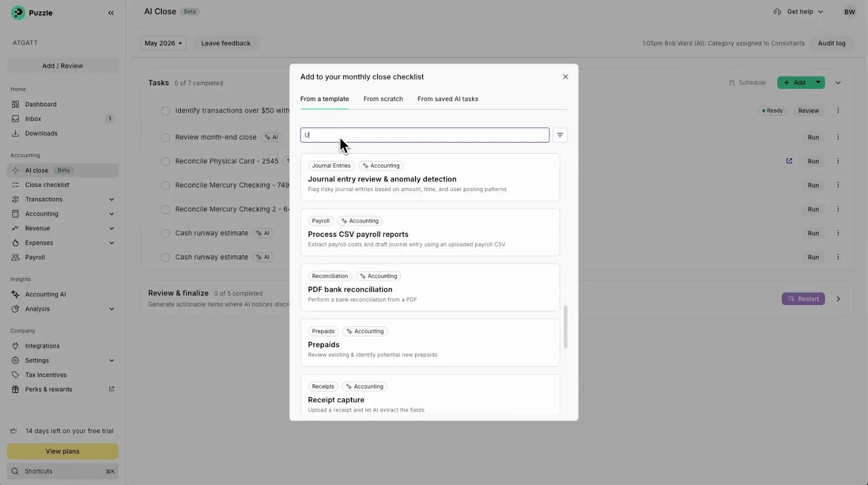The height and width of the screenshot is (485, 868).
Task: Expand the Transactions sidebar section
Action: click(x=111, y=199)
